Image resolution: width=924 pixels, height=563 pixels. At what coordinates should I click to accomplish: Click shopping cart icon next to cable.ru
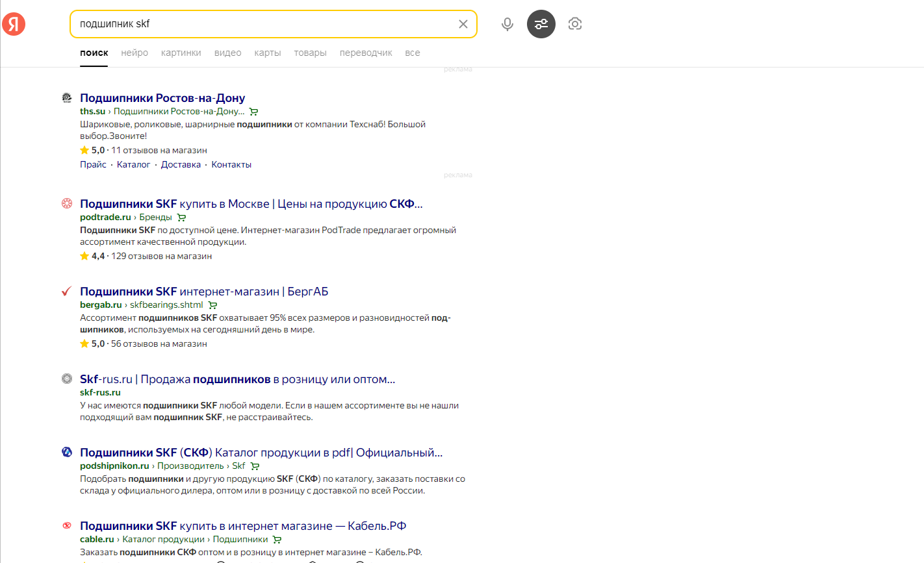coord(277,540)
